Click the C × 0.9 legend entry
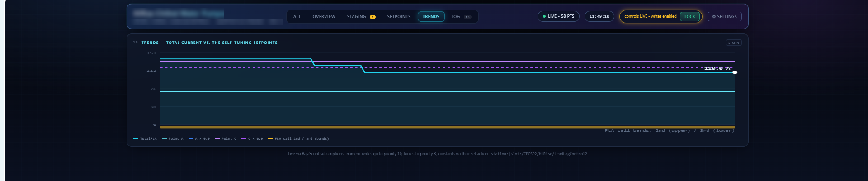 pos(252,139)
